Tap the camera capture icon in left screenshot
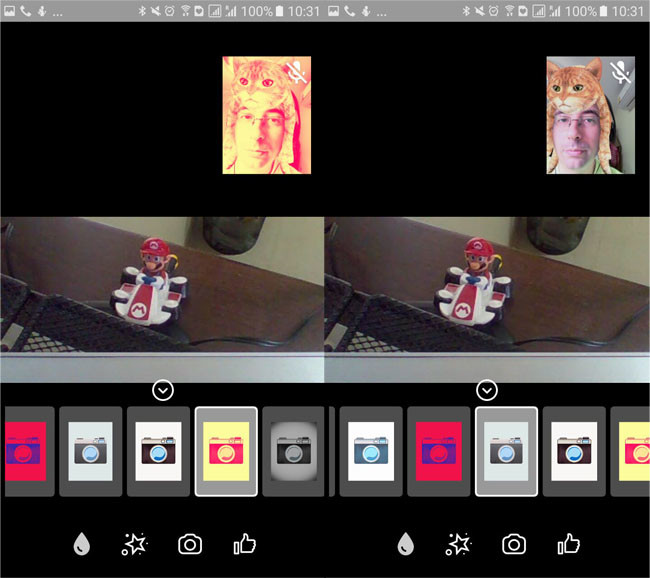This screenshot has width=650, height=578. [x=190, y=544]
